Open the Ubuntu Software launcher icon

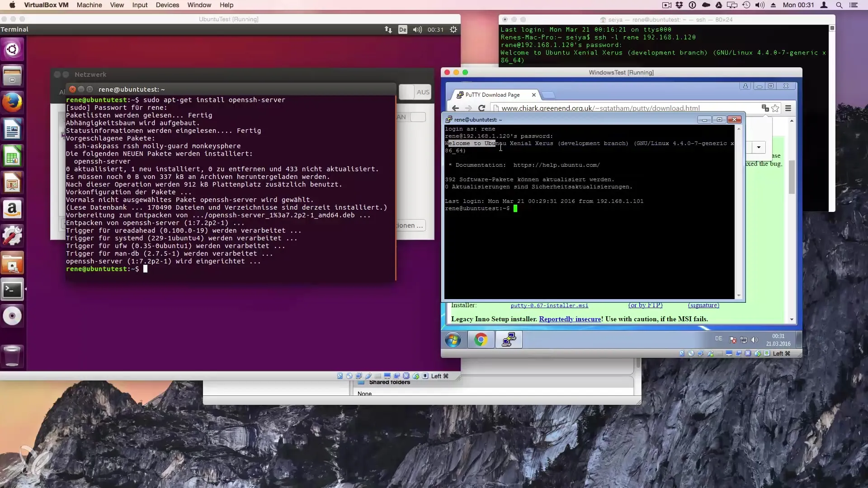click(12, 263)
